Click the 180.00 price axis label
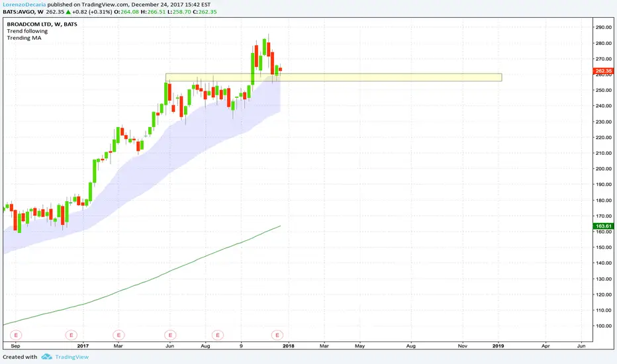 [x=604, y=201]
